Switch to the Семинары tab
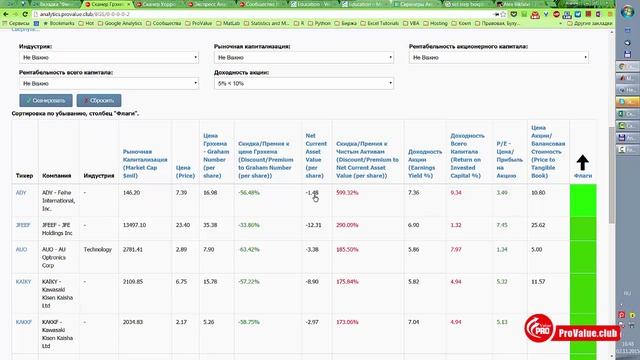Screen dimensions: 640x360 tap(417, 4)
